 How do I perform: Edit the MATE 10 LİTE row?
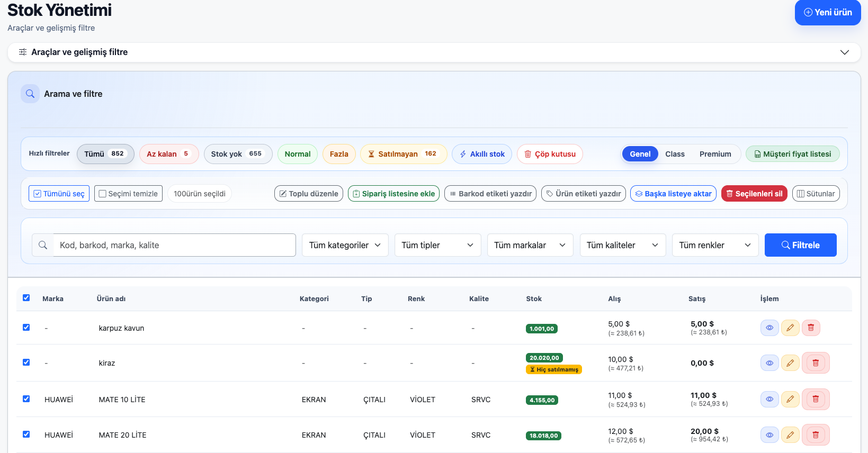[x=790, y=399]
